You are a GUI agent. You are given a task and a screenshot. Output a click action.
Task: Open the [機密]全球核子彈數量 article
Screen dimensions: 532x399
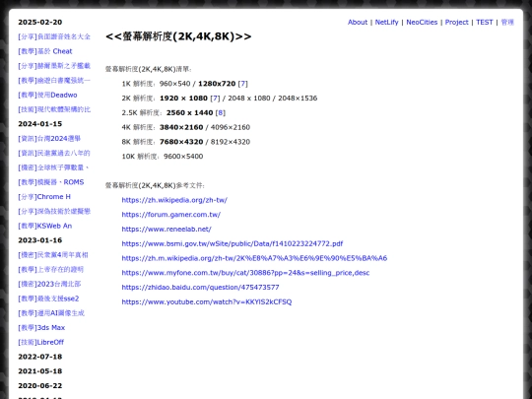coord(53,167)
